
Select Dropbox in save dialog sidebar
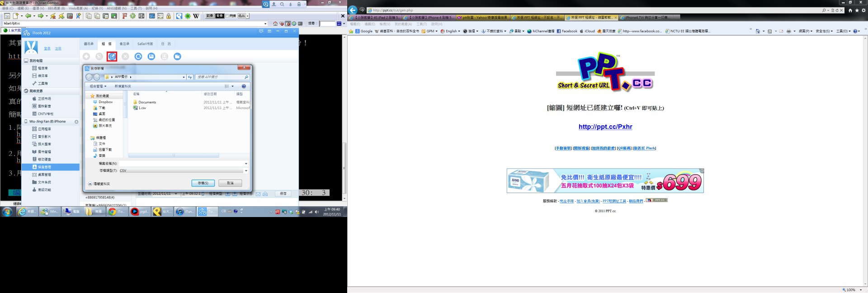point(103,102)
